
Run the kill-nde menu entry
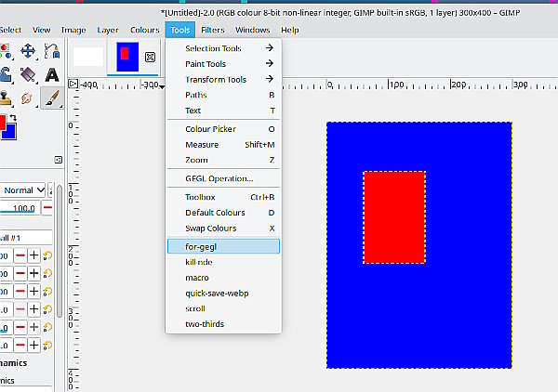223,262
